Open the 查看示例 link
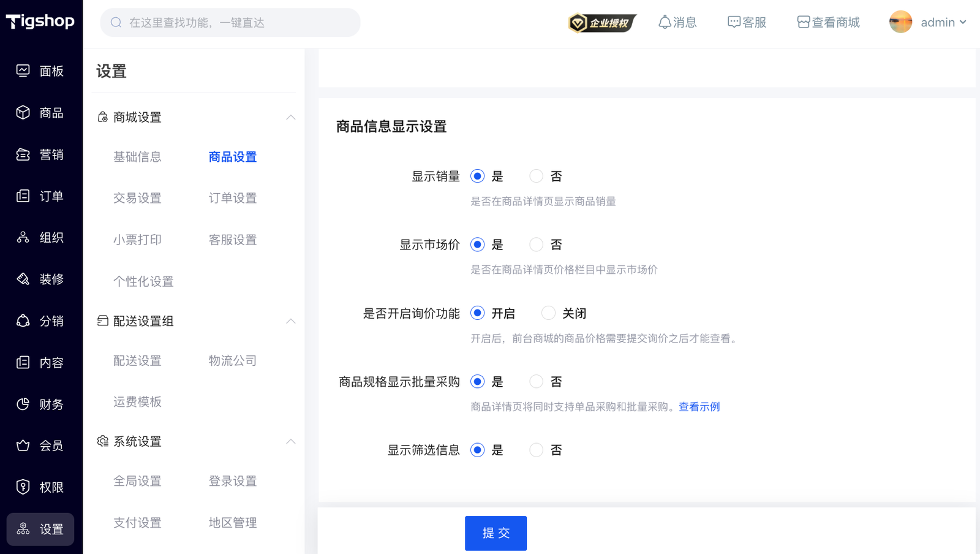The height and width of the screenshot is (554, 980). pyautogui.click(x=699, y=407)
